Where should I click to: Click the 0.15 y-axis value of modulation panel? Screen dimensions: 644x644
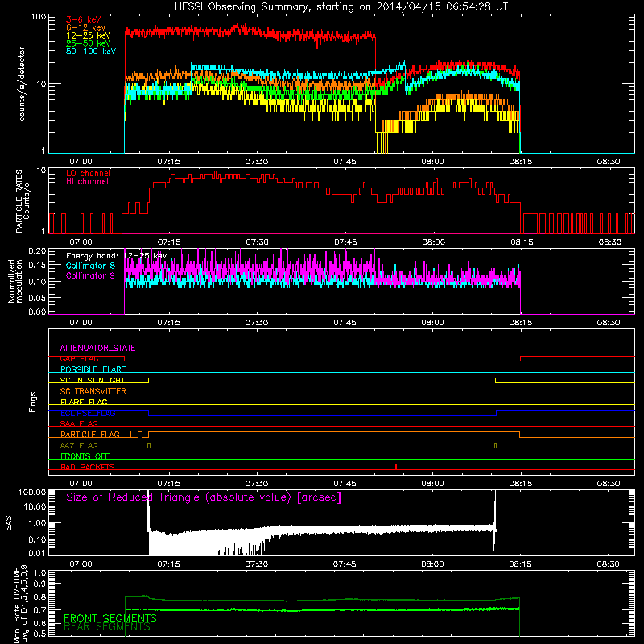tap(37, 266)
